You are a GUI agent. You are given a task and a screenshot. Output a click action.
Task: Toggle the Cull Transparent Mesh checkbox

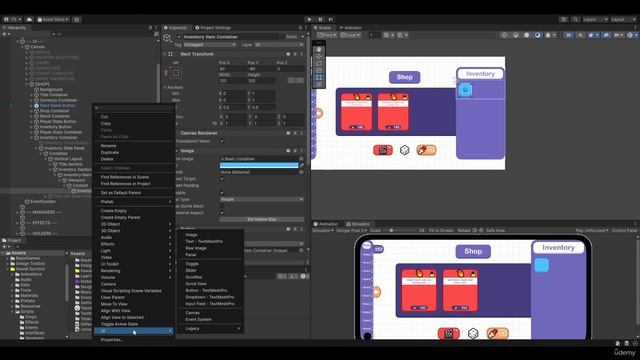[x=222, y=141]
